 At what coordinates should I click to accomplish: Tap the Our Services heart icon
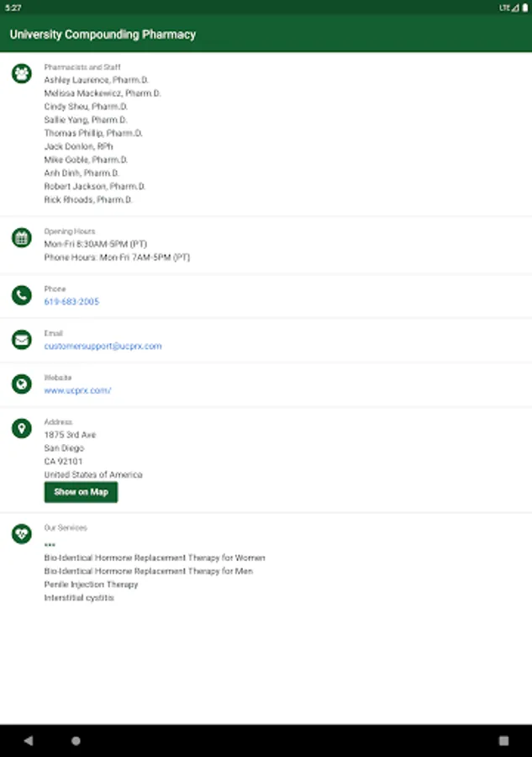click(22, 534)
